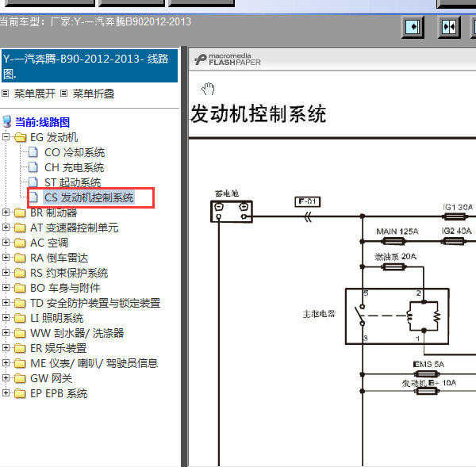476x467 pixels.
Task: Click the AT 变速器控制单元 folder icon
Action: tap(20, 228)
